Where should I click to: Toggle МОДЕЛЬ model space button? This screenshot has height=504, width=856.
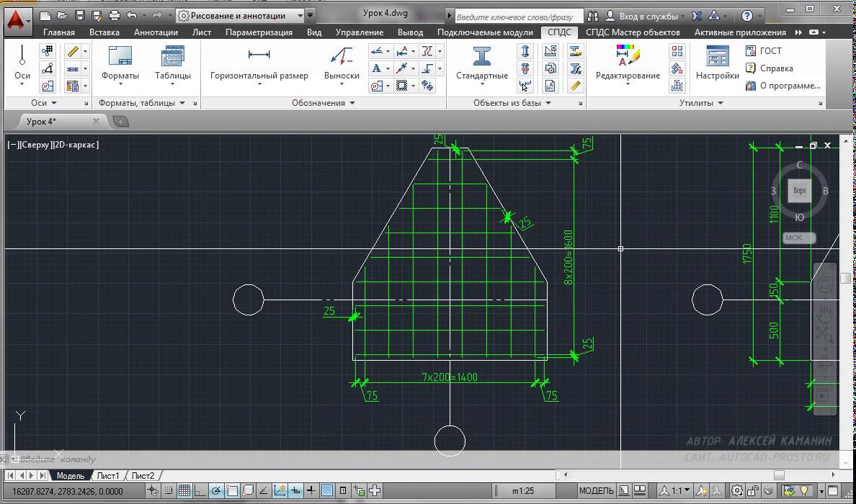597,491
